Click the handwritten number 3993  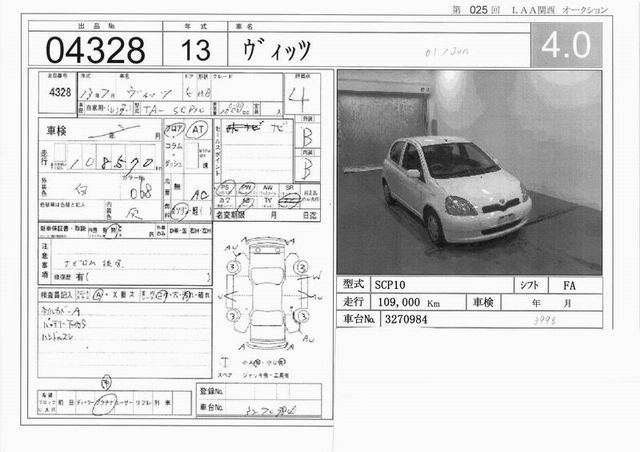[x=545, y=321]
